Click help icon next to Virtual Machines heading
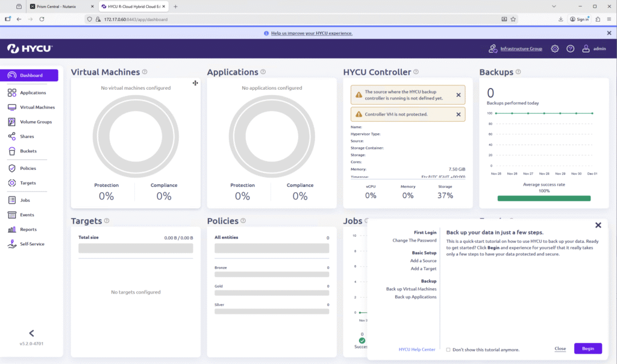The height and width of the screenshot is (364, 617). click(145, 72)
